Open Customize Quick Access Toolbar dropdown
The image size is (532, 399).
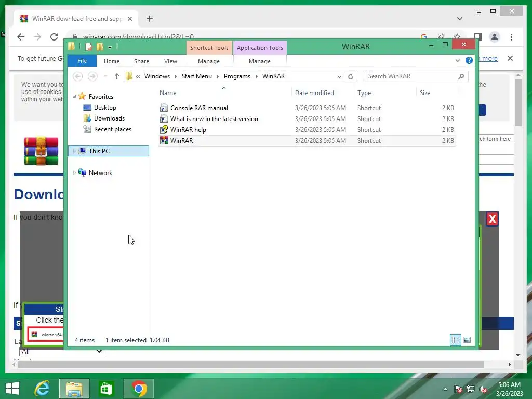tap(110, 47)
